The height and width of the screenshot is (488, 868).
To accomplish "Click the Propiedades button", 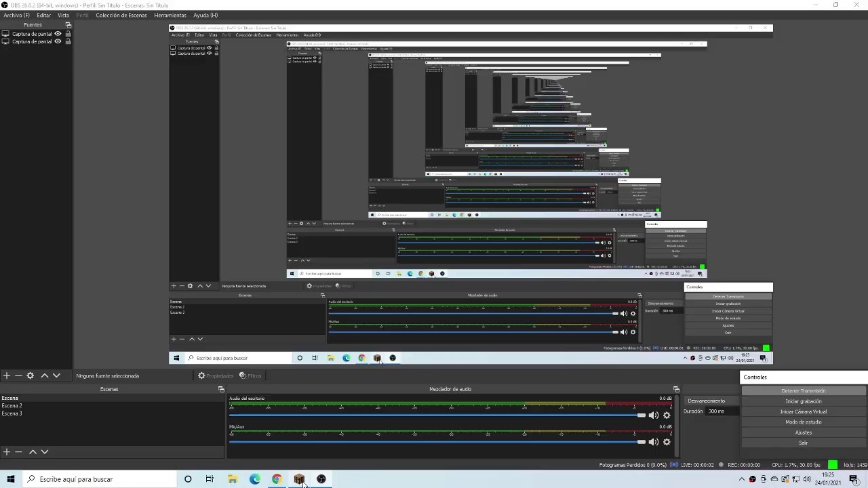I will pyautogui.click(x=215, y=375).
